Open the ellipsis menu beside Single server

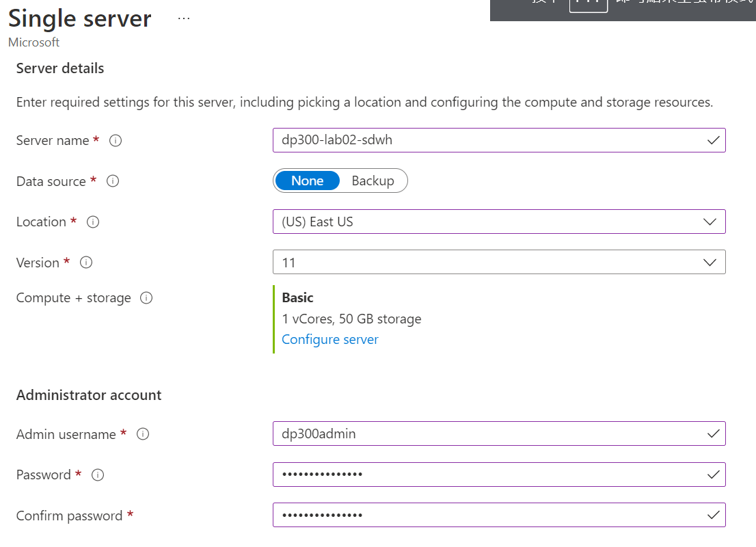184,18
